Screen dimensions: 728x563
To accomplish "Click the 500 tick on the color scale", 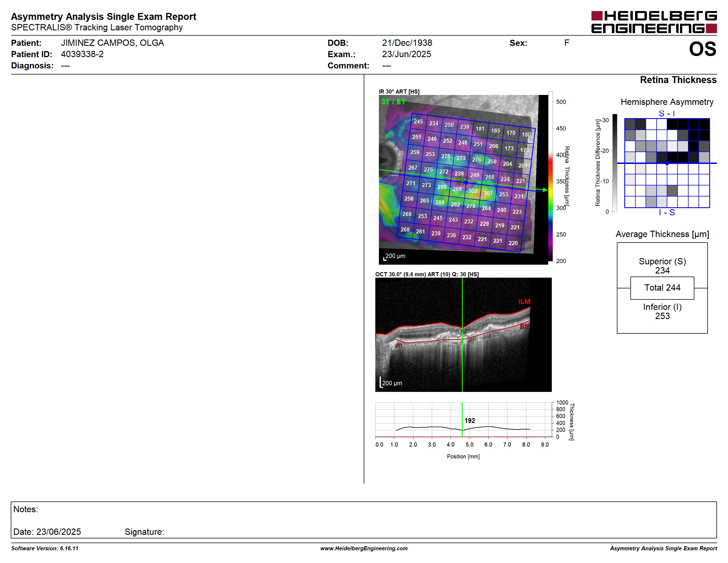I will click(x=561, y=102).
